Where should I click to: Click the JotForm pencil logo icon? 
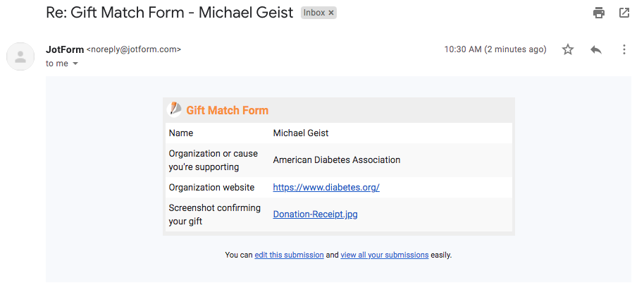(x=174, y=109)
